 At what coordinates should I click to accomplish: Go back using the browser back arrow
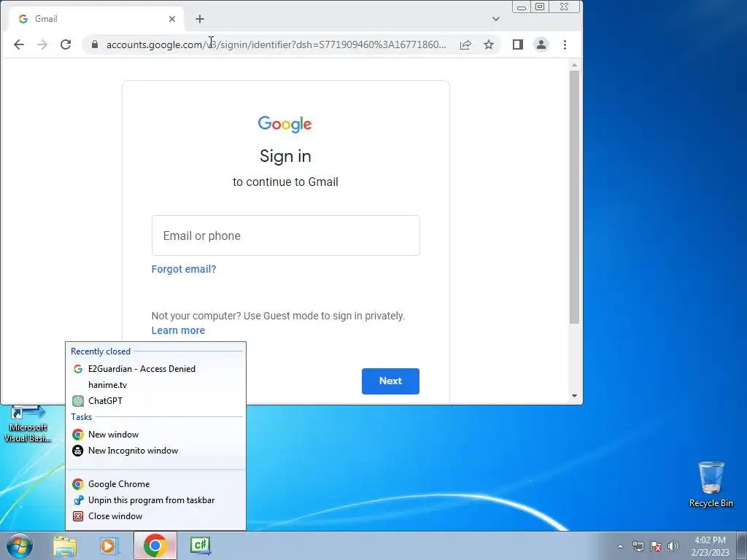tap(18, 44)
